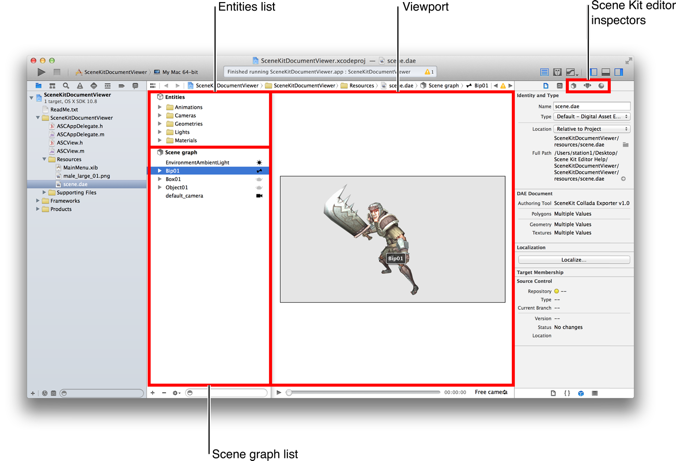Expand the Geometries folder
This screenshot has width=676, height=461.
pyautogui.click(x=160, y=124)
